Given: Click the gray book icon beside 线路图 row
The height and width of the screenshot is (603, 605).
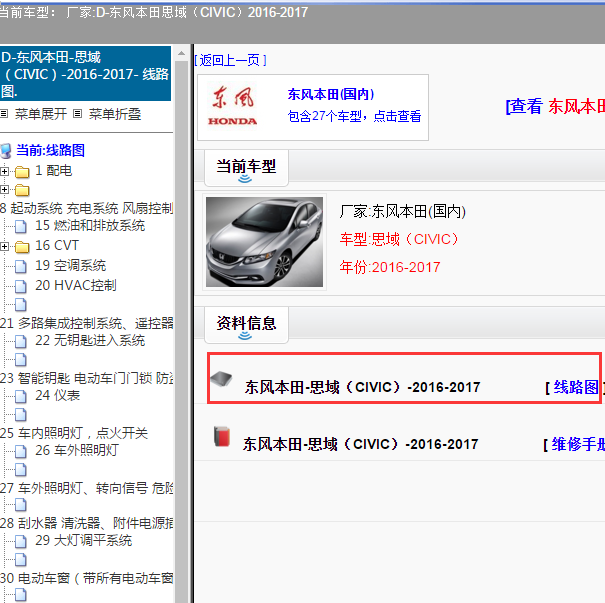Looking at the screenshot, I should [221, 378].
